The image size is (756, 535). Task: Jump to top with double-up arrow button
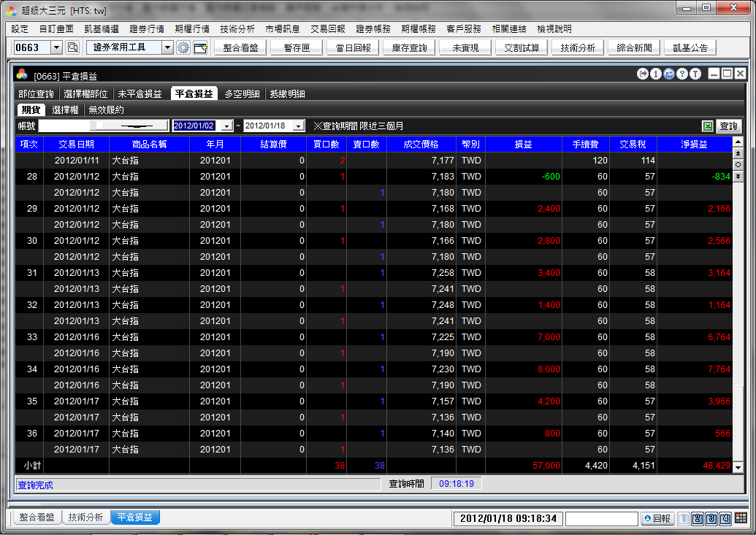coord(738,153)
